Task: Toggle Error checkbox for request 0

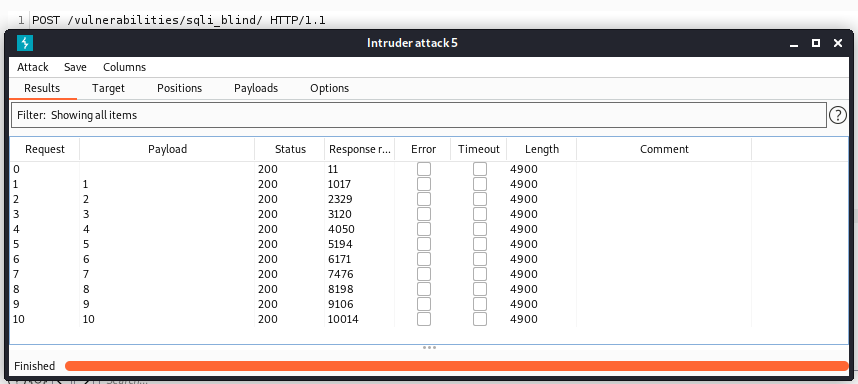Action: click(x=424, y=169)
